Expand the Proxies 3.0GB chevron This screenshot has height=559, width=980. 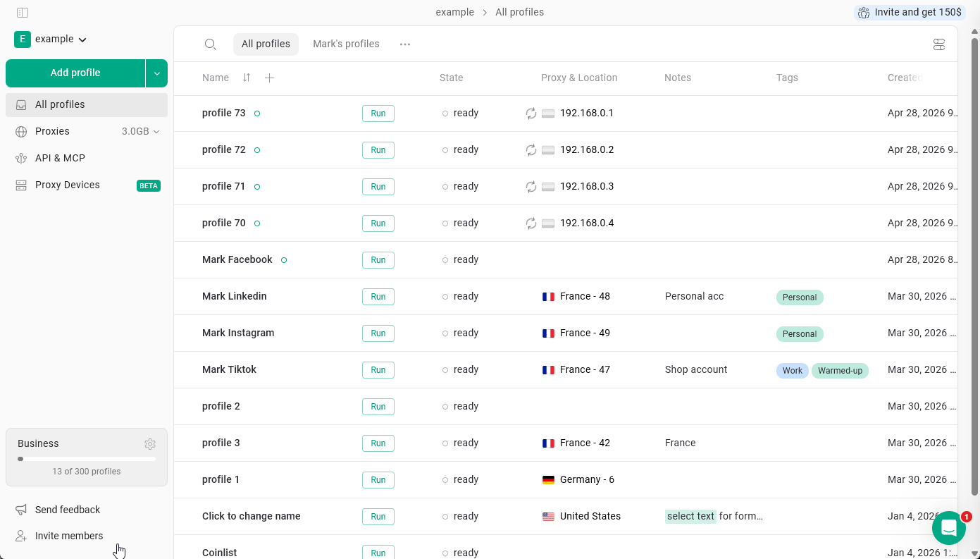tap(156, 132)
